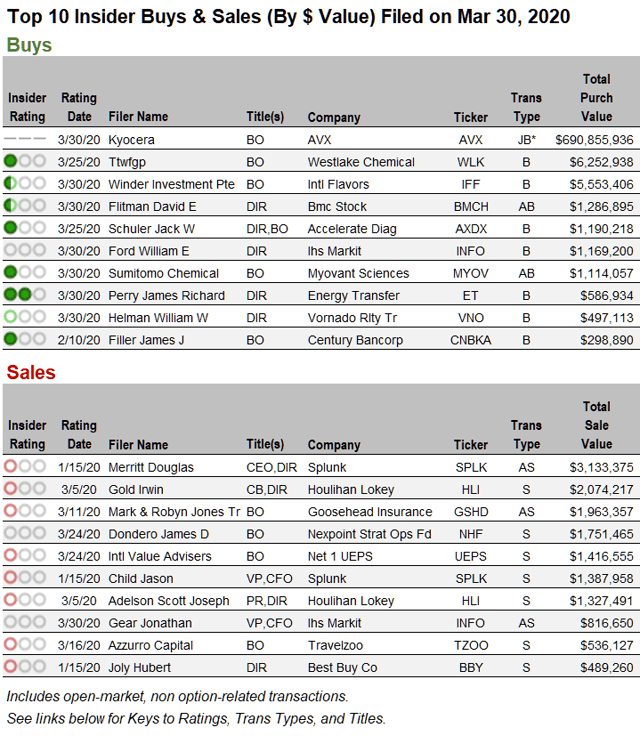Click the $690,855,936 purchase value
Screen dimensions: 640x736
[x=594, y=140]
